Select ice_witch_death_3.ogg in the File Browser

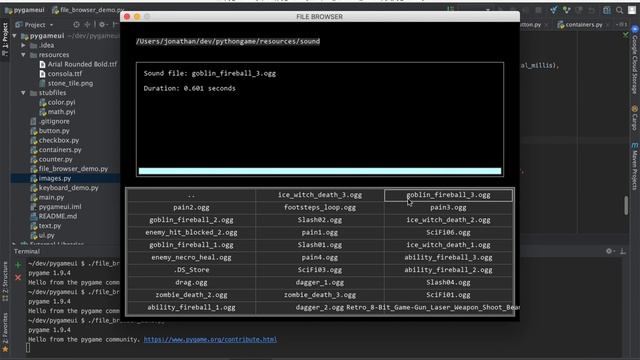click(320, 195)
